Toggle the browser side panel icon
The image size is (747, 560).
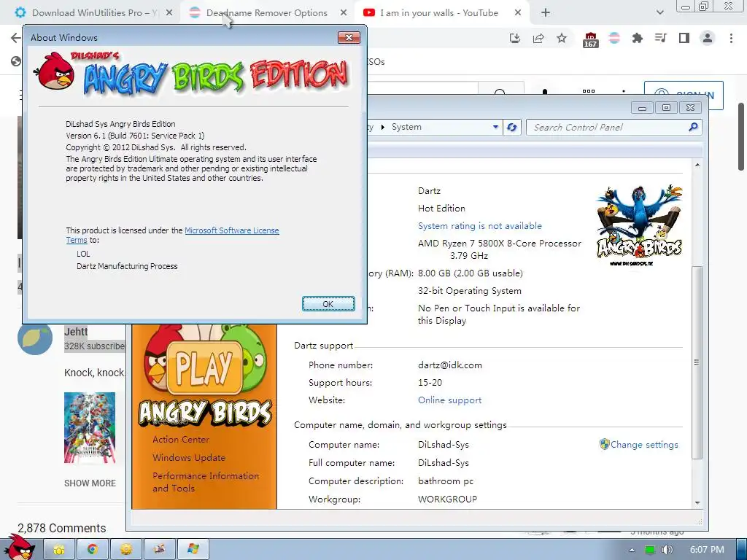tap(684, 38)
